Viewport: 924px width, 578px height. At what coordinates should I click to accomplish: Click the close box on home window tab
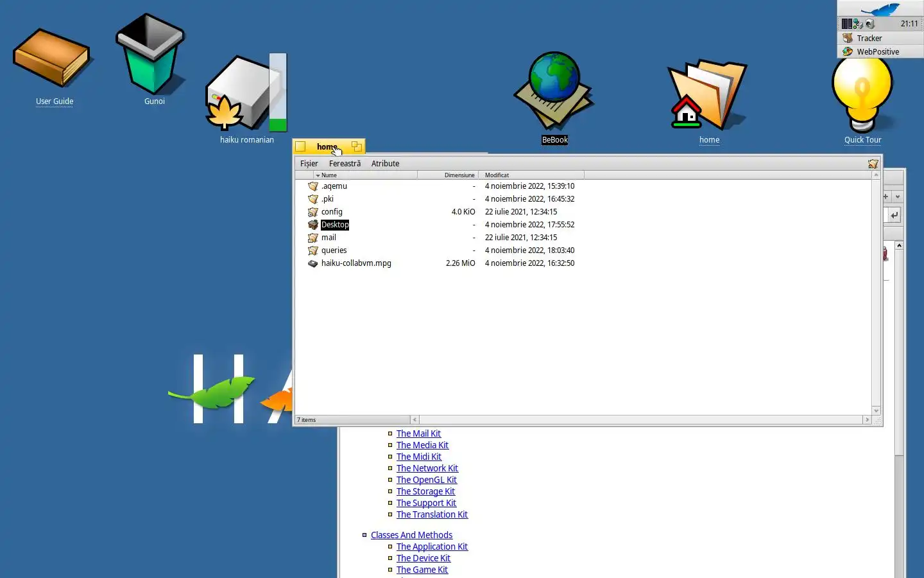[x=300, y=146]
